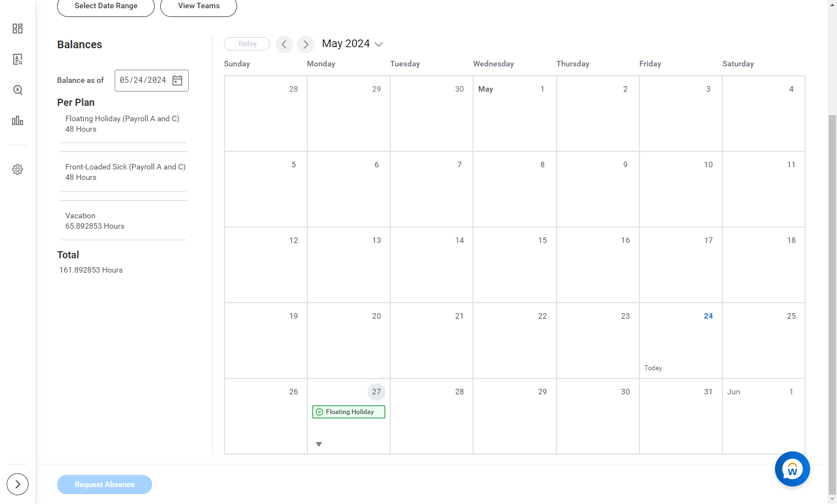Screen dimensions: 837x504
Task: Expand the sidebar with bottom arrow button
Action: pos(18,484)
